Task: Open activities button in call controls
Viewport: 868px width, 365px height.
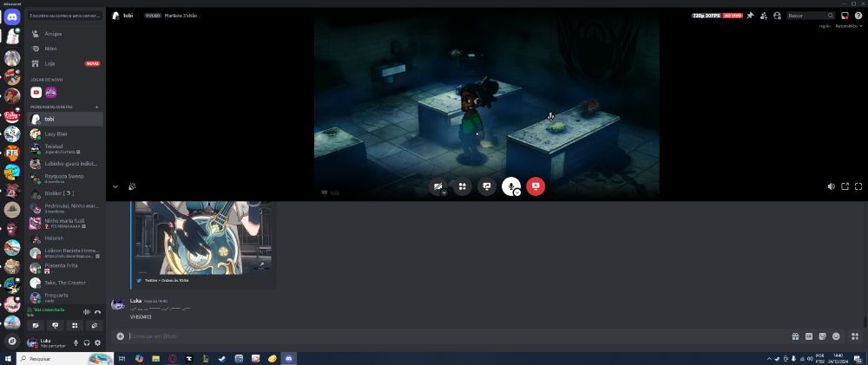Action: [463, 186]
